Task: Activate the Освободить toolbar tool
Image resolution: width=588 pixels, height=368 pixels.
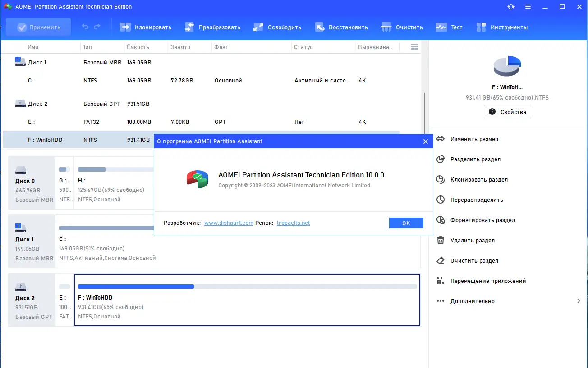Action: click(x=277, y=27)
